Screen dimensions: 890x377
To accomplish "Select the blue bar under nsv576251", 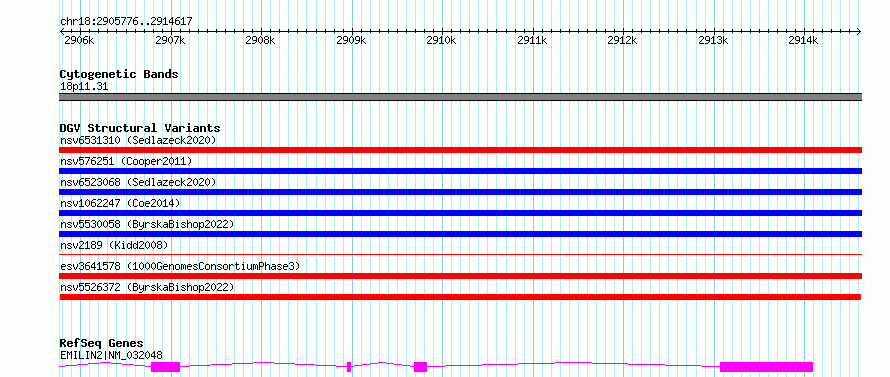I will [460, 171].
